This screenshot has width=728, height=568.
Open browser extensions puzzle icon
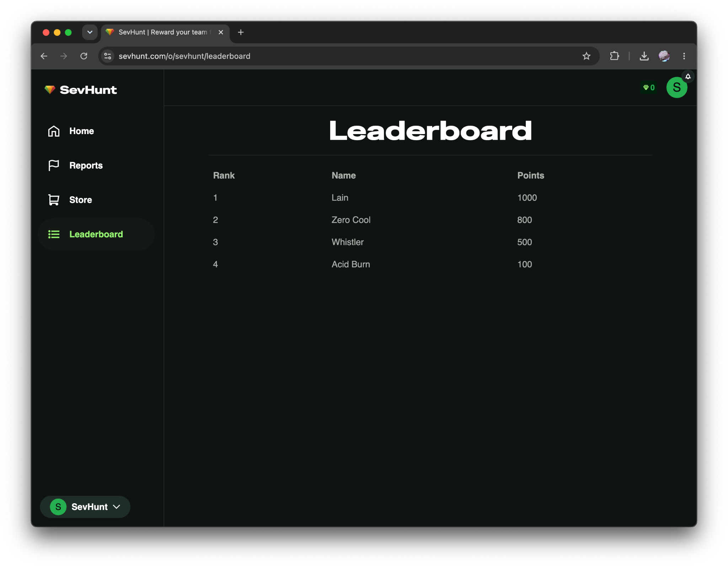coord(614,56)
